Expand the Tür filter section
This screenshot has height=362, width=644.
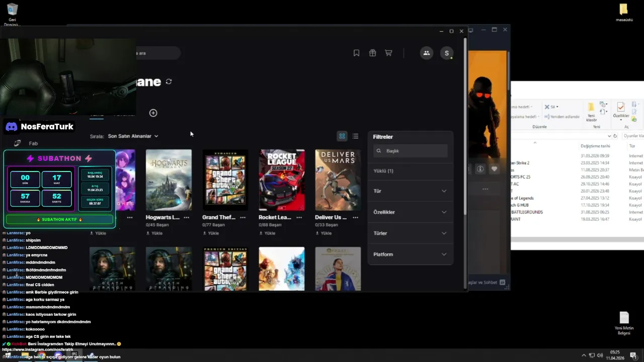pos(410,191)
